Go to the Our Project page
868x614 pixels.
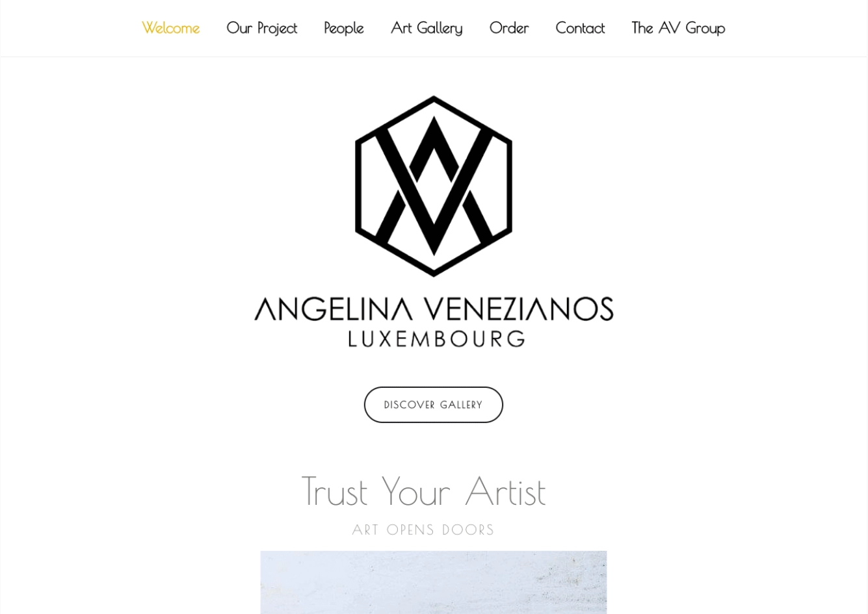[x=261, y=28]
